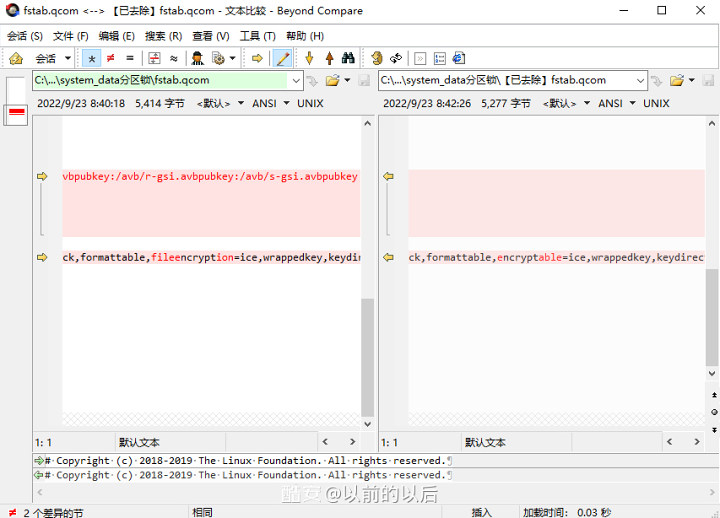Toggle Show Context lines icon

(154, 58)
